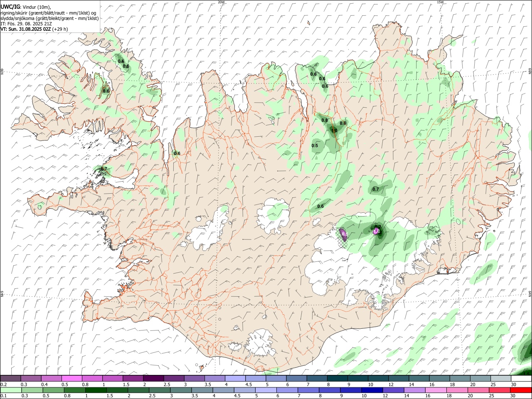532x399 pixels.
Task: Click the 'VT: Sun. 31.08.2025 02Z (+29 h)' line
Action: (34, 29)
